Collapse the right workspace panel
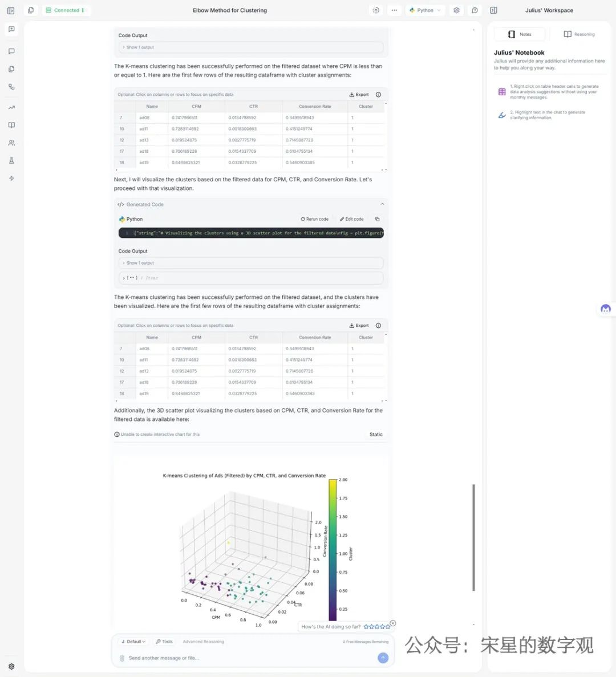 [494, 10]
